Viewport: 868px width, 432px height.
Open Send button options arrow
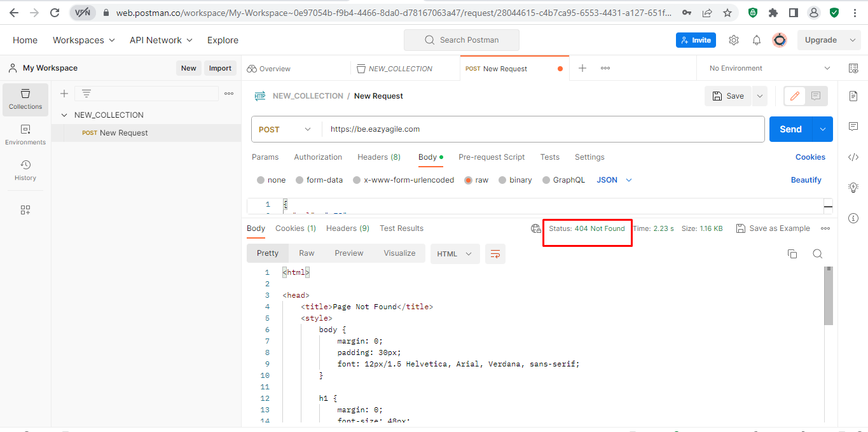tap(823, 129)
